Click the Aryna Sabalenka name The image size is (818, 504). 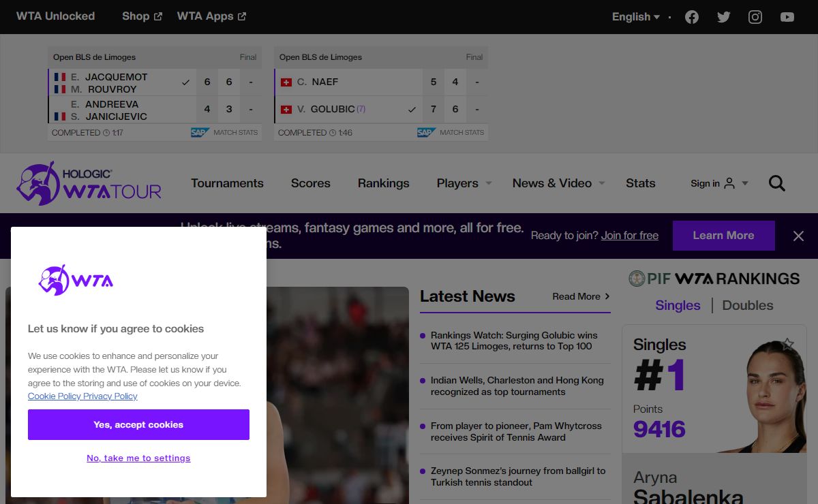click(x=688, y=488)
